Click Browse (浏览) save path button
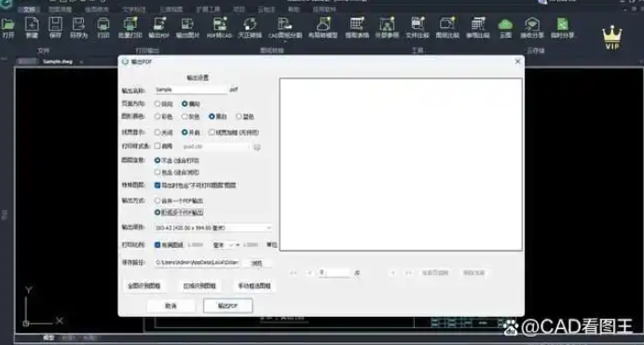644x345 pixels. 256,263
